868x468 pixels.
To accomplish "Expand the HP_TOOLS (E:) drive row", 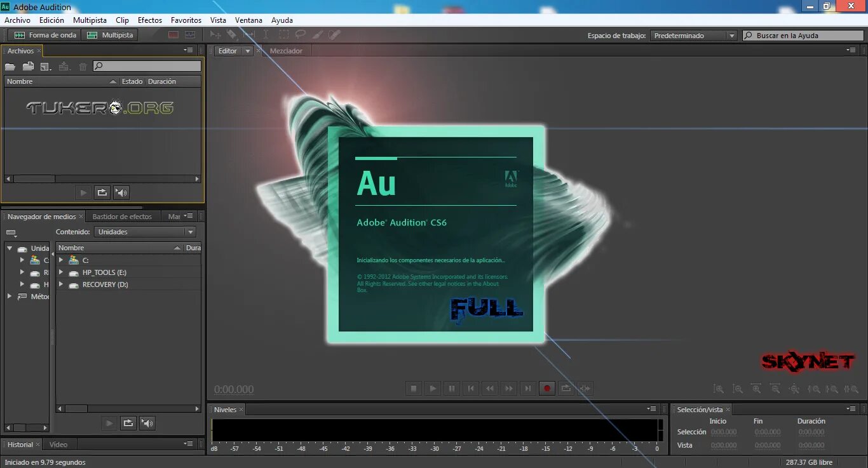I will point(61,272).
